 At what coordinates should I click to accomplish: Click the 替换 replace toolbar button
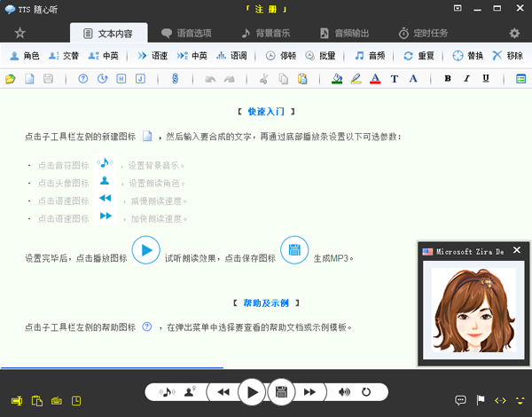click(x=466, y=56)
